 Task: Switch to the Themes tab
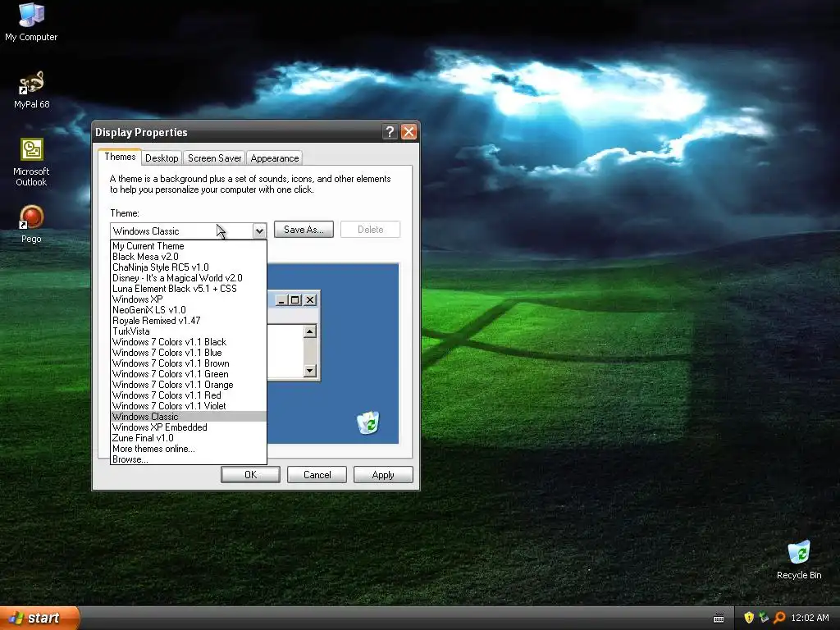(120, 157)
